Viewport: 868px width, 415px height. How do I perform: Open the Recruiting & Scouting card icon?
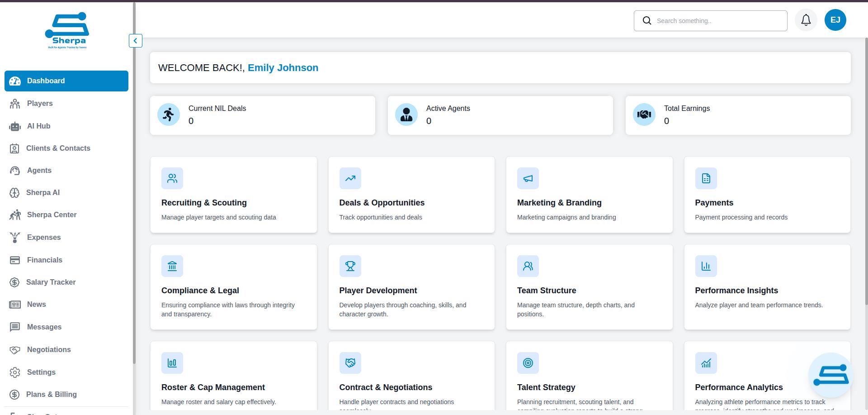172,178
